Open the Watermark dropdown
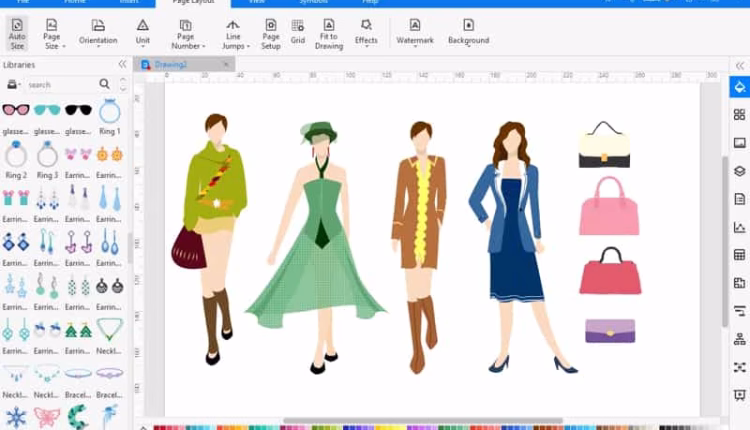 pos(415,33)
